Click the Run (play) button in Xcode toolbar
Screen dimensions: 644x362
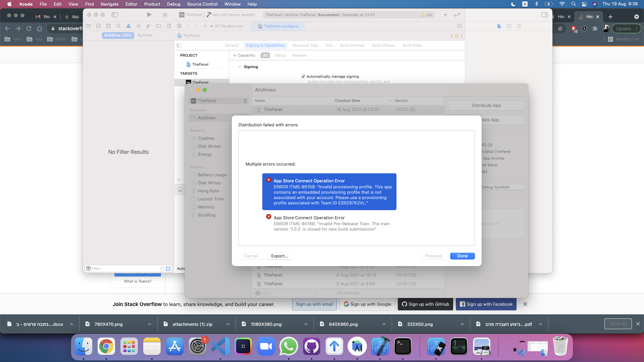149,15
